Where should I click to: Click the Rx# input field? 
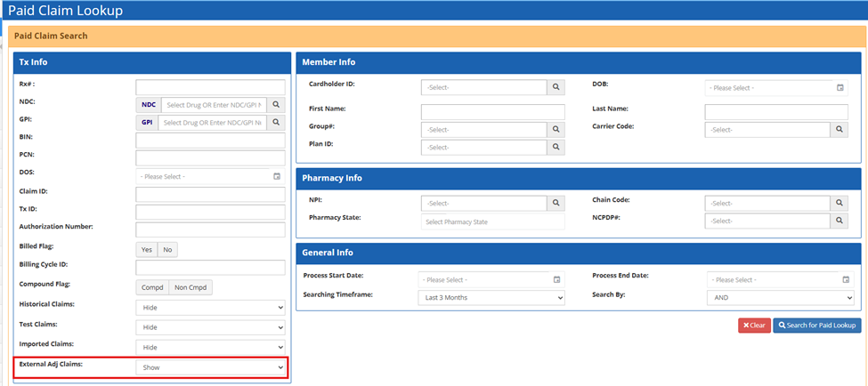click(x=210, y=87)
